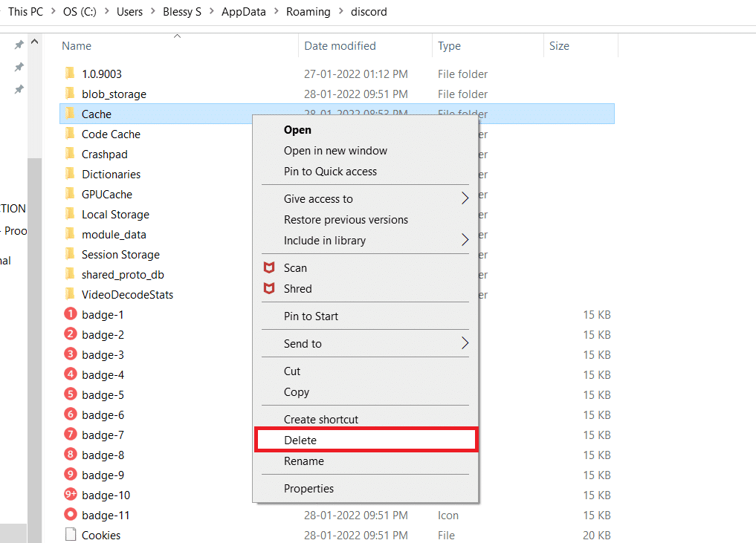The height and width of the screenshot is (543, 756).
Task: Select the badge-10 icon with 9+ symbol
Action: tap(71, 495)
